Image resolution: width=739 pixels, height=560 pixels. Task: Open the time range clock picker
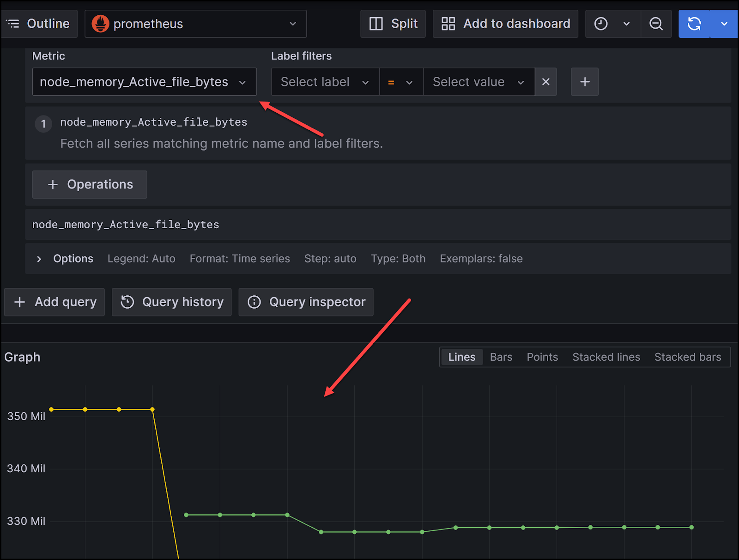pos(601,24)
